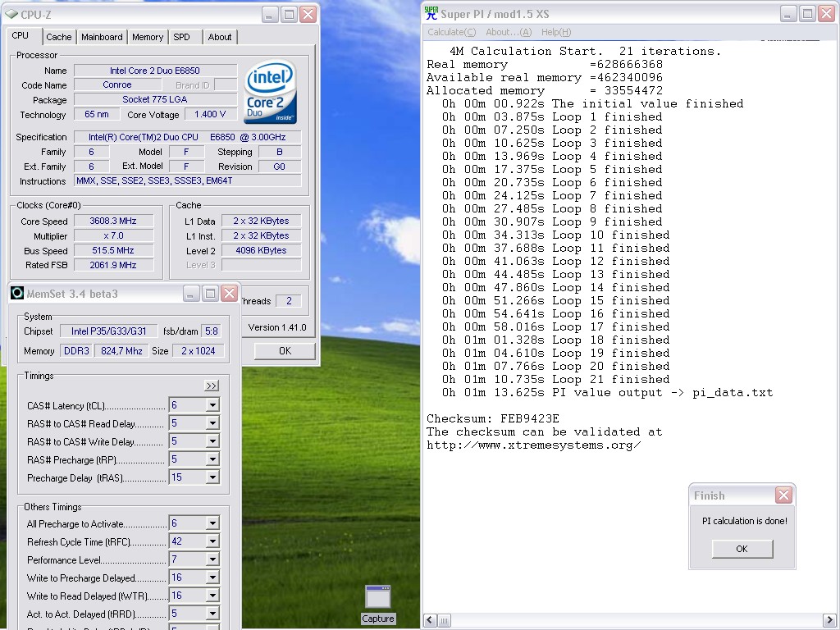The image size is (840, 630).
Task: Close the CPU-Z window
Action: click(x=308, y=14)
